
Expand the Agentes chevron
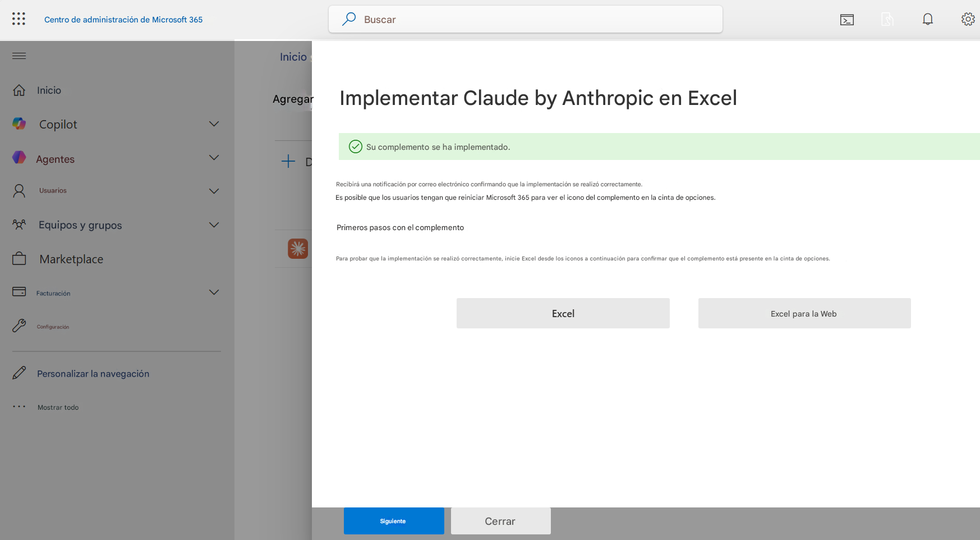pyautogui.click(x=214, y=158)
